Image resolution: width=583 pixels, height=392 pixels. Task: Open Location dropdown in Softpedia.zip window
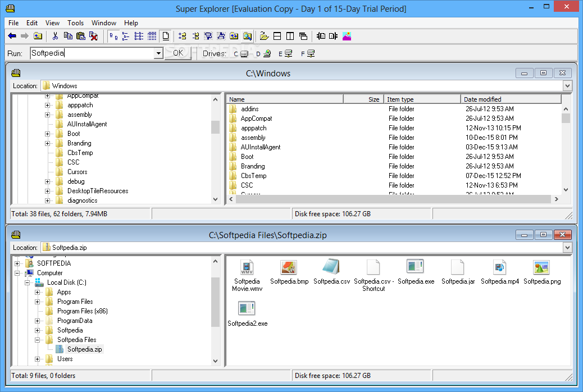(567, 248)
